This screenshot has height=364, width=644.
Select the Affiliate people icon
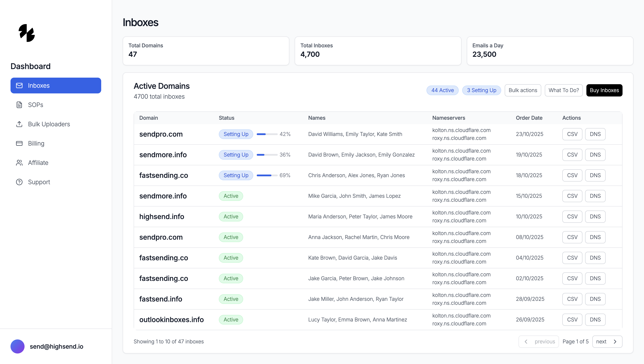[19, 162]
